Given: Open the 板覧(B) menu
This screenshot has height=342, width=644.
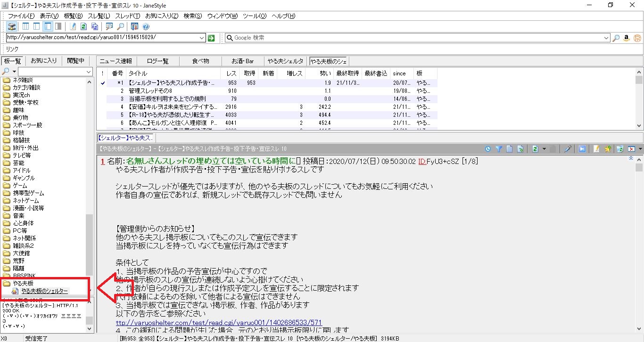Looking at the screenshot, I should [x=74, y=16].
